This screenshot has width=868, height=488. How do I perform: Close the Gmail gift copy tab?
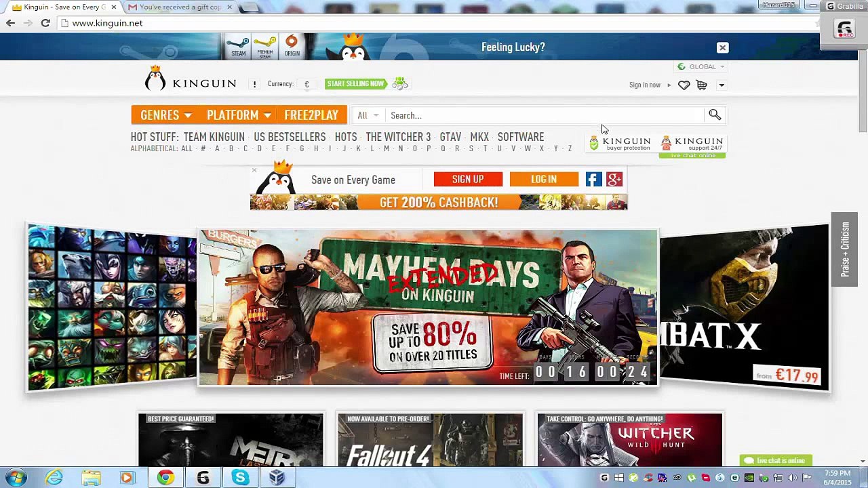229,7
